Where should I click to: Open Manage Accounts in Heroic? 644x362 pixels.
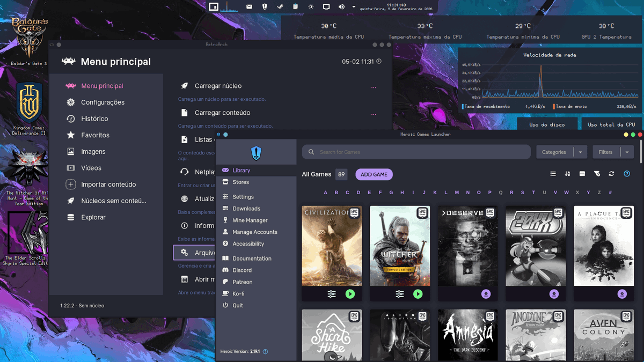pyautogui.click(x=256, y=232)
